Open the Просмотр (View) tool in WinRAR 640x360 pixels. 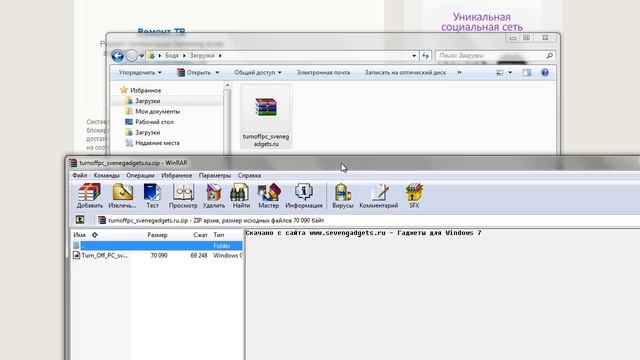(183, 196)
